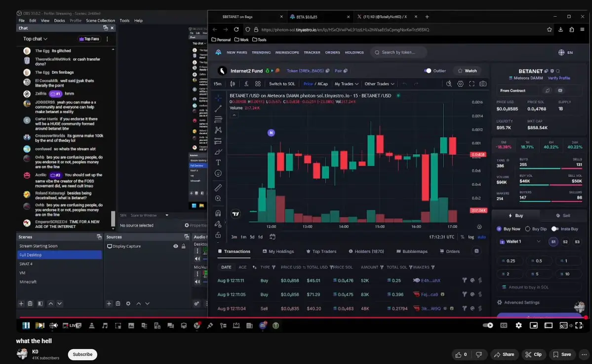The height and width of the screenshot is (364, 592).
Task: Toggle Display Capture lock icon in OBS
Action: 184,246
